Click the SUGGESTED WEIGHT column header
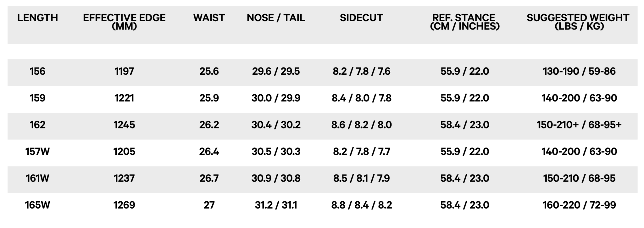Viewport: 644px width, 228px height. [578, 22]
